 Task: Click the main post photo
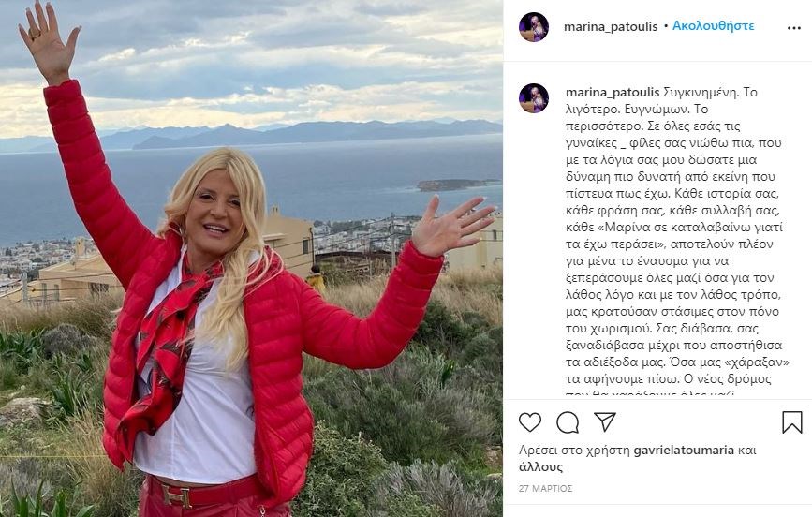pos(251,258)
